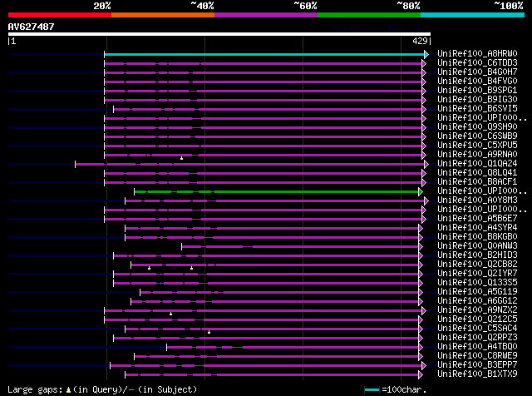Open hit UniRef100_B9IG30
This screenshot has height=396, width=532.
pyautogui.click(x=477, y=100)
